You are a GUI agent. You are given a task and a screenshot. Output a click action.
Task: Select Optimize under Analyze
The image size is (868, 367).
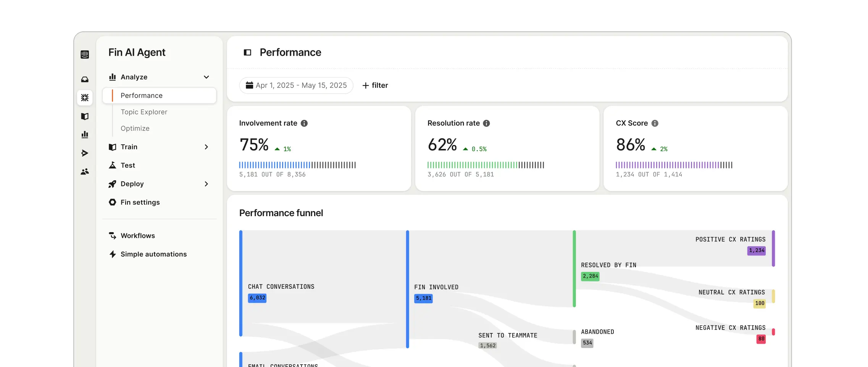135,128
